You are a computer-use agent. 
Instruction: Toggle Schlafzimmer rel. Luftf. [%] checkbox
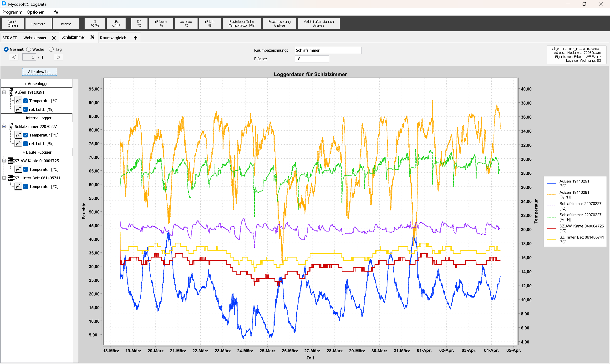point(25,144)
